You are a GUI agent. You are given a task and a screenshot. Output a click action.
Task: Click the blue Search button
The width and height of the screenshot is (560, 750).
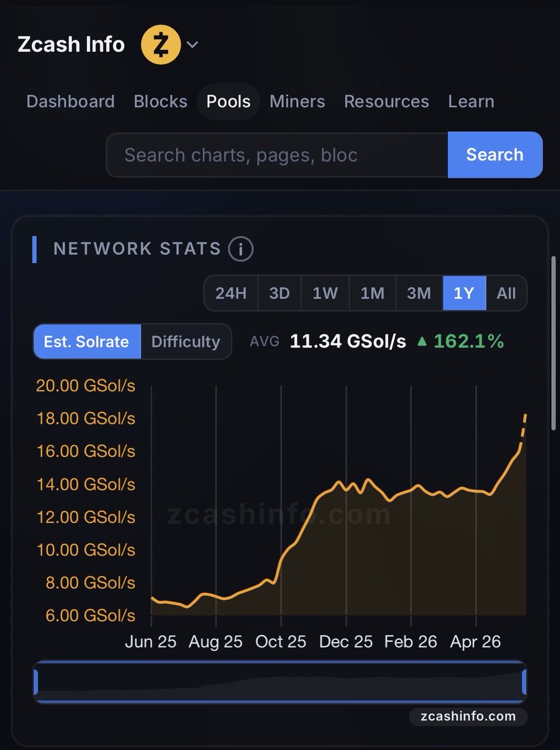point(495,155)
